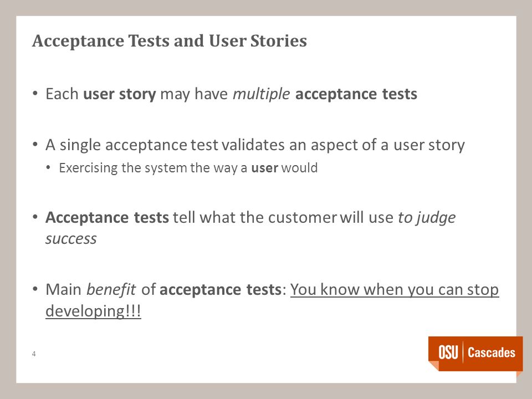This screenshot has height=399, width=532.
Task: Click the bold word user in the sub-bullet
Action: pyautogui.click(x=265, y=168)
